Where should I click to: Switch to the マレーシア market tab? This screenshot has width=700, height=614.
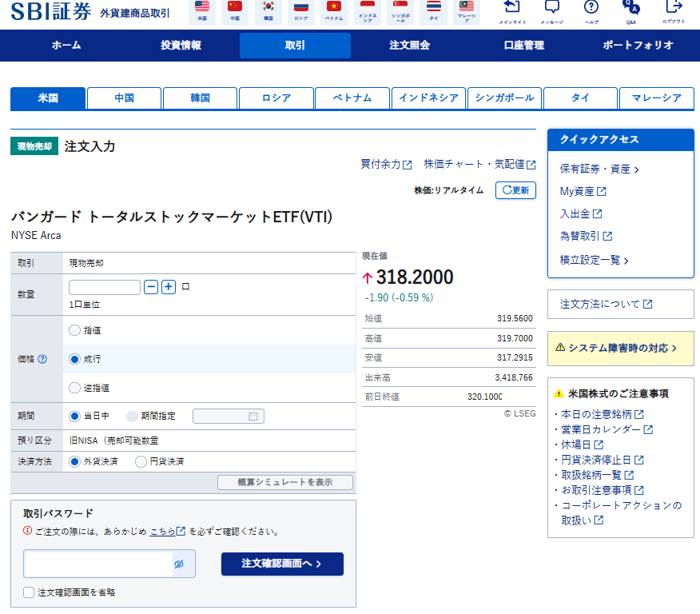click(657, 98)
